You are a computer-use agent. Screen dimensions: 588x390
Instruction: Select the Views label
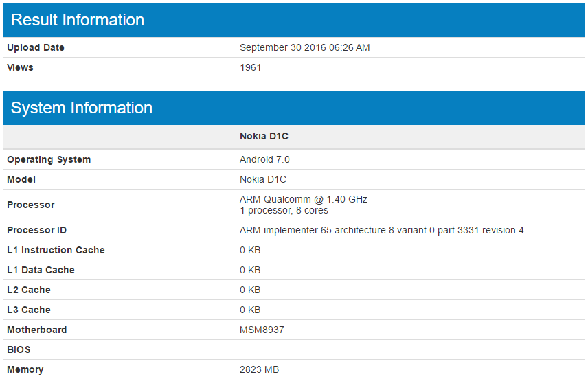tap(20, 67)
